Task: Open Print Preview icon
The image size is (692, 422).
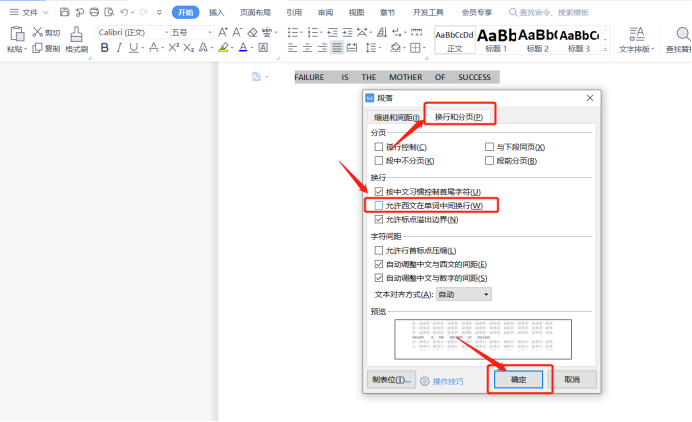Action: pyautogui.click(x=109, y=12)
